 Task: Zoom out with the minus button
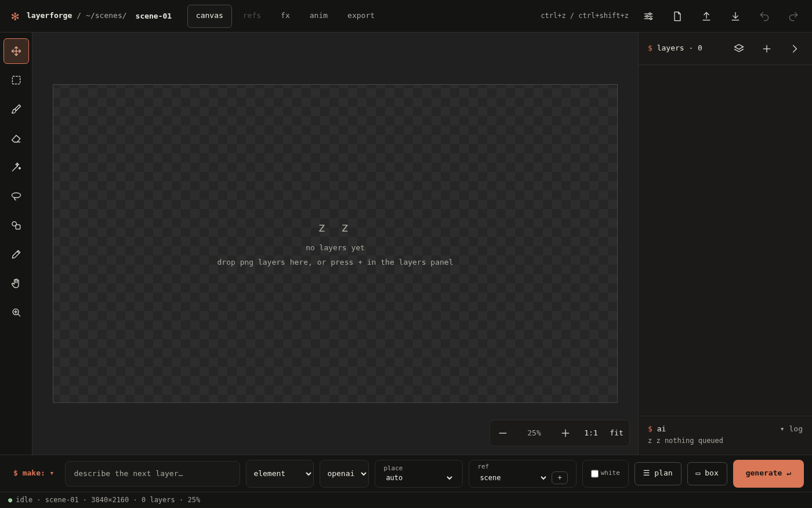click(x=503, y=433)
